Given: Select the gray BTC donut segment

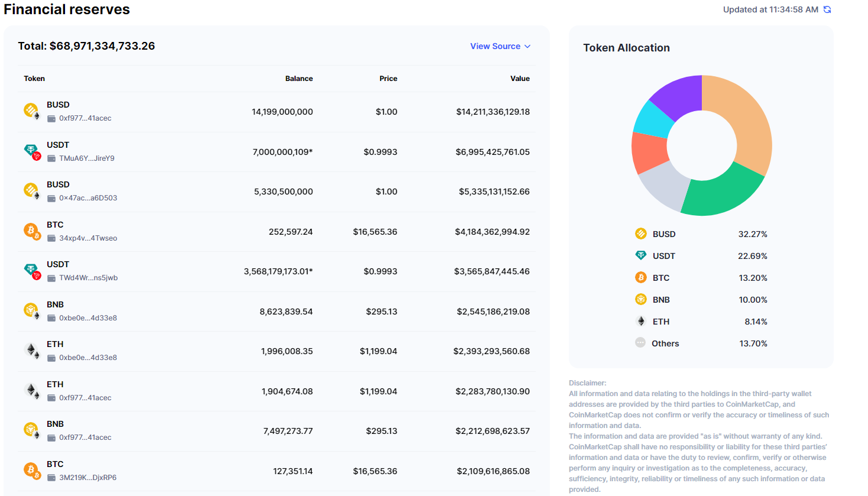Looking at the screenshot, I should click(666, 184).
